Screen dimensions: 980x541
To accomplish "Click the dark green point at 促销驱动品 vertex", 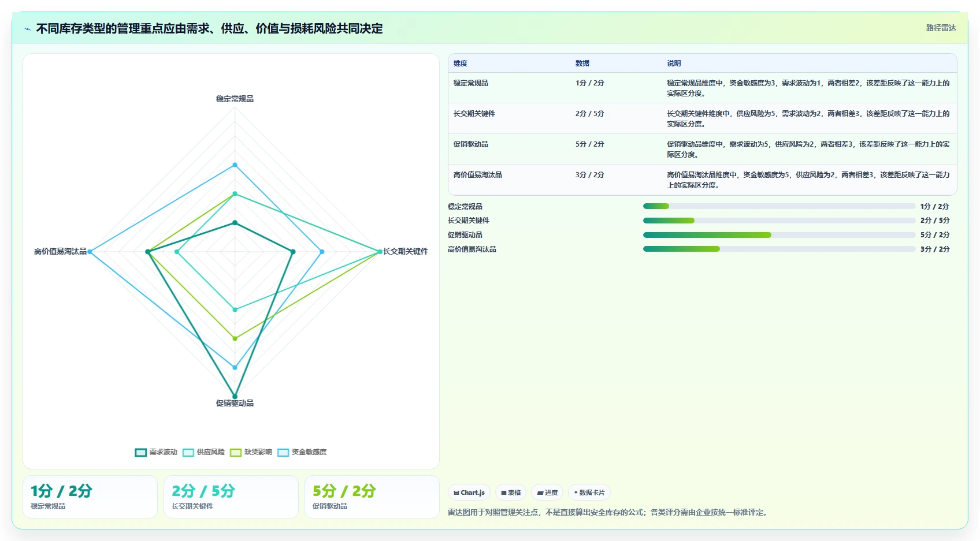I will [x=235, y=397].
